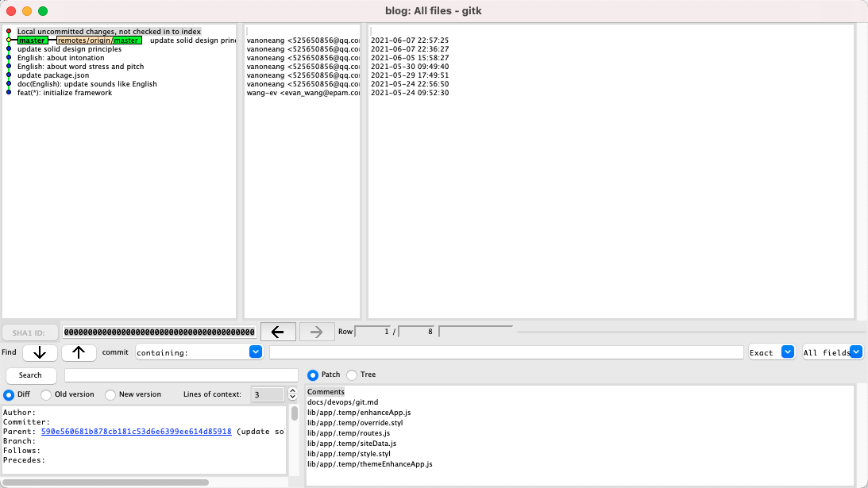Select the 'Old version' radio button
The width and height of the screenshot is (868, 488).
pos(45,394)
